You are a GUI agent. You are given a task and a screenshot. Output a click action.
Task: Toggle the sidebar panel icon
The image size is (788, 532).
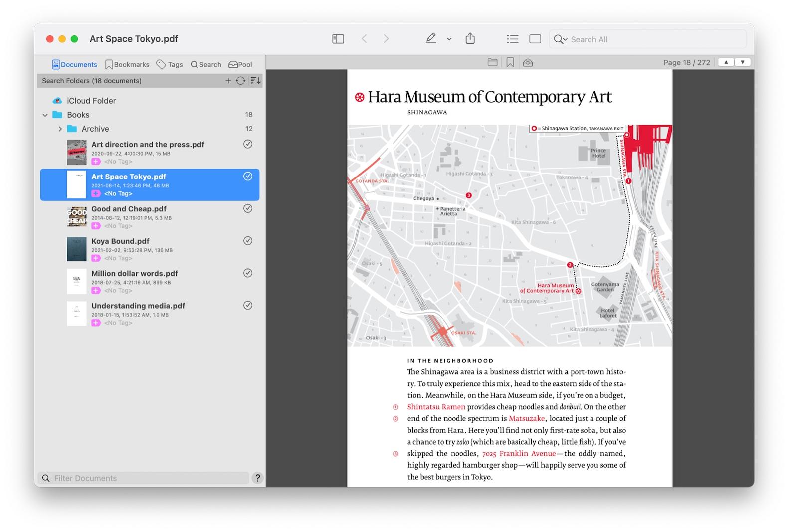pos(338,39)
